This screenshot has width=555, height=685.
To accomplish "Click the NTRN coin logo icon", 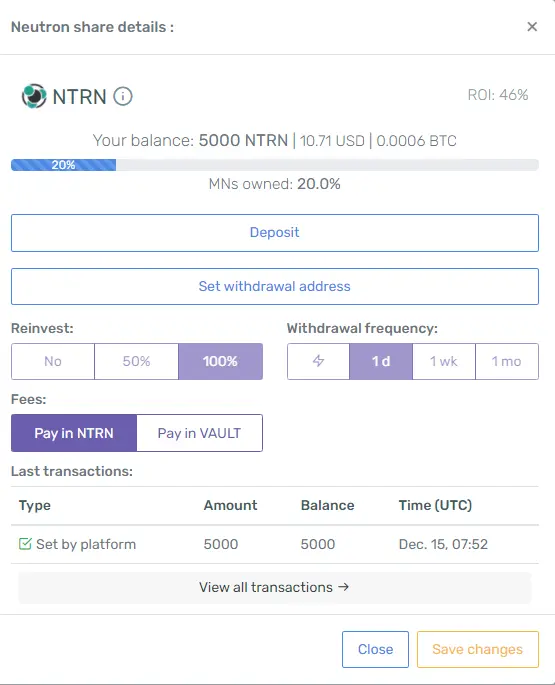I will 34,96.
